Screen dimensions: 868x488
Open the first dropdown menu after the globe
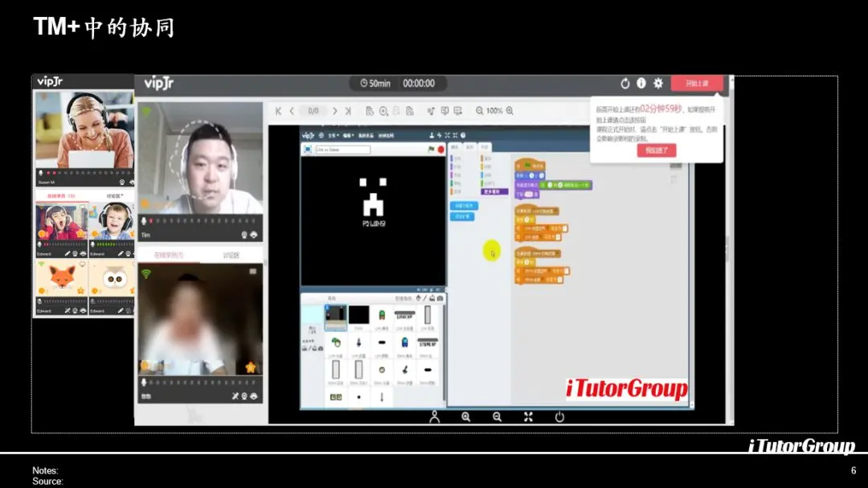[x=334, y=135]
